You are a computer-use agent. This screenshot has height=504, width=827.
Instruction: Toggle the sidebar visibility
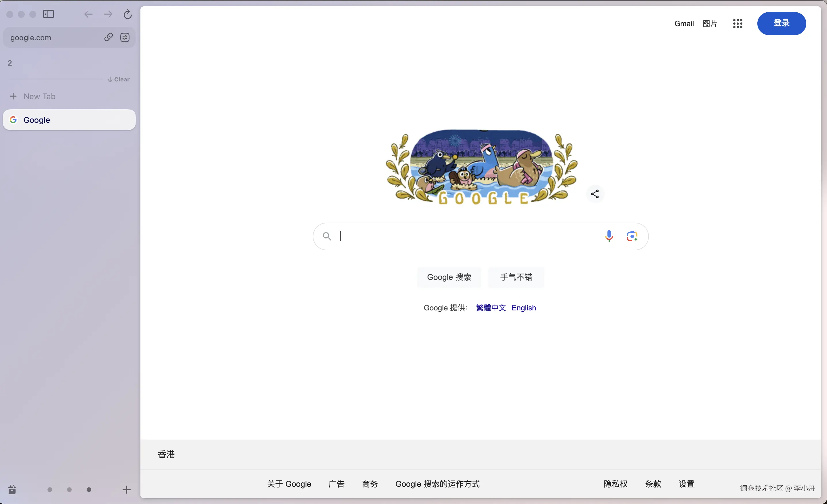pos(48,14)
